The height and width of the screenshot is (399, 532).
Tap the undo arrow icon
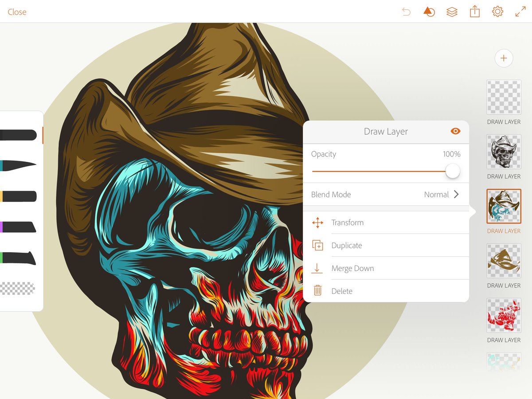pyautogui.click(x=406, y=12)
